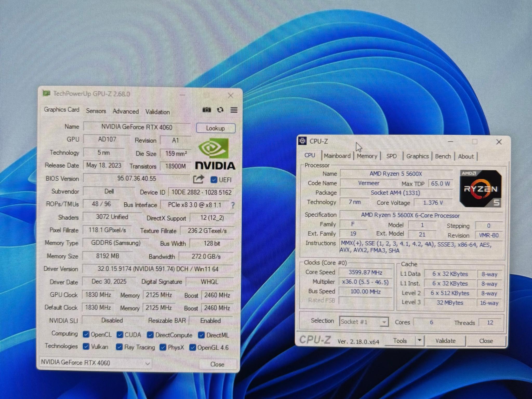Click the Release Date value May 18, 2023
Viewport: 532px width, 399px height.
(x=104, y=165)
